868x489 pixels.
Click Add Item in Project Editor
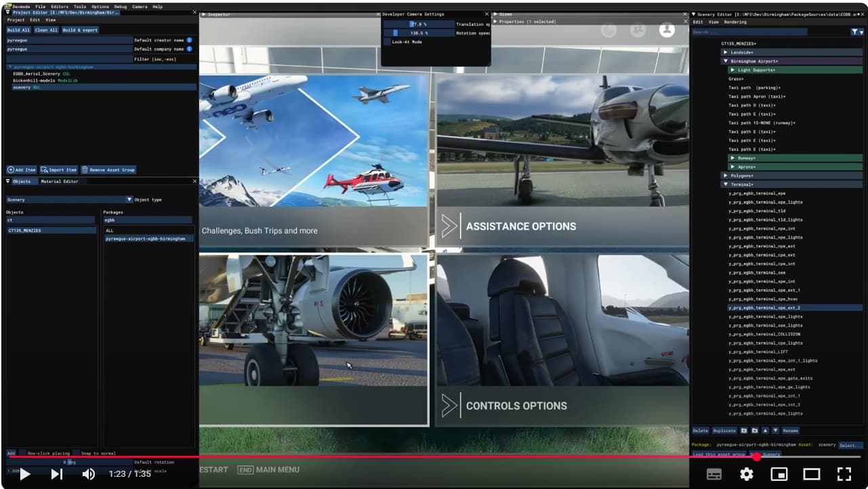tap(22, 170)
